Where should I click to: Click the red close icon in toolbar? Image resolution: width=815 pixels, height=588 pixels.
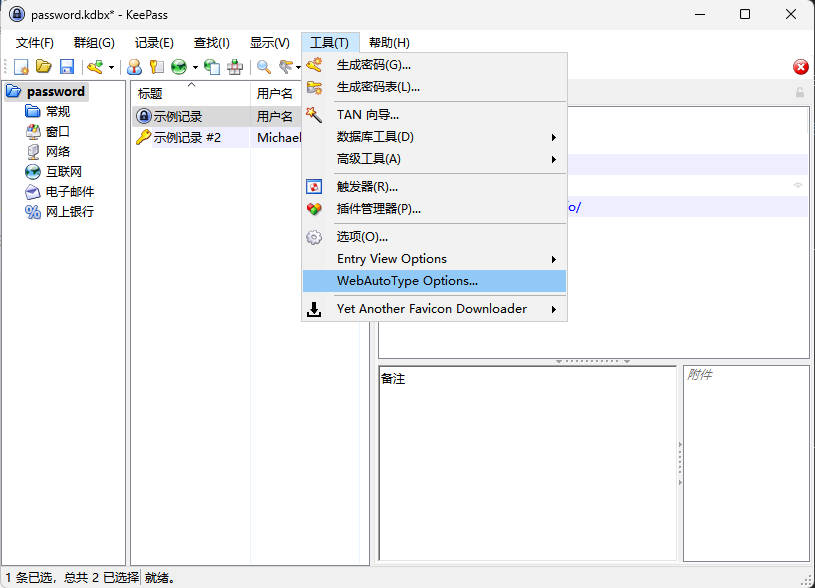coord(800,67)
